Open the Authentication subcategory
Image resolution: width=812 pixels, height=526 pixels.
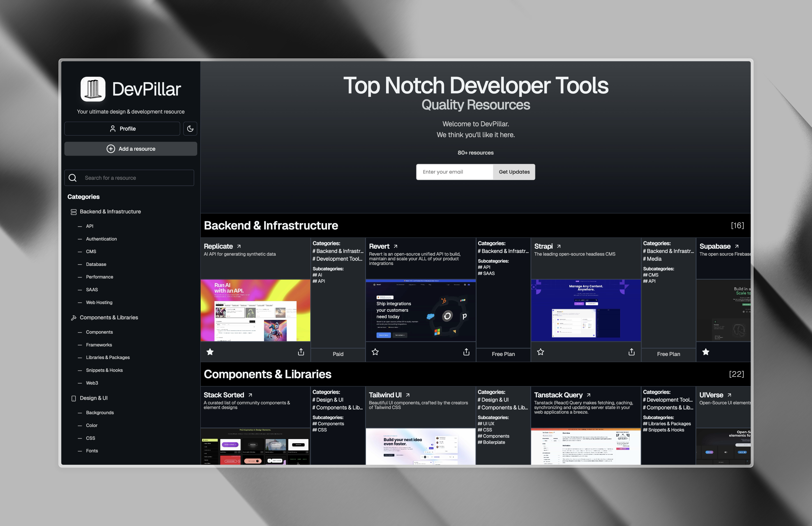101,239
